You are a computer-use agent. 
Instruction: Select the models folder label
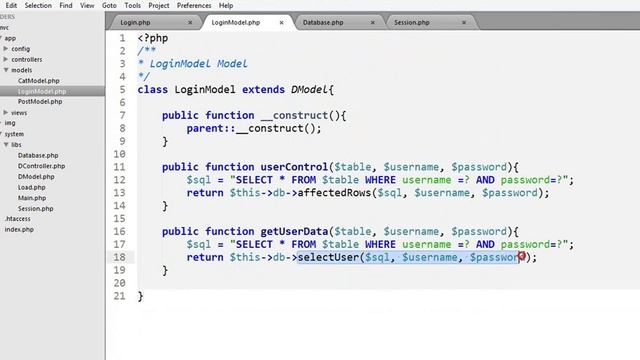click(22, 70)
